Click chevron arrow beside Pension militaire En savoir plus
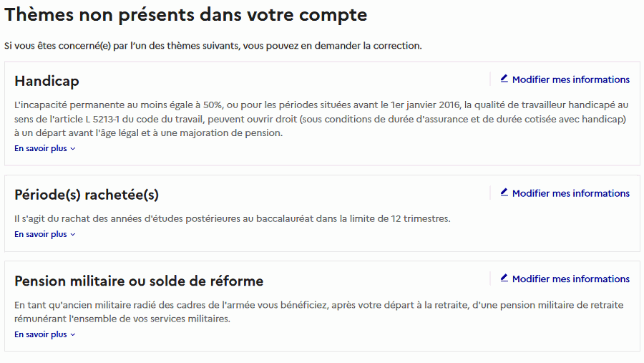644x363 pixels. pyautogui.click(x=73, y=334)
